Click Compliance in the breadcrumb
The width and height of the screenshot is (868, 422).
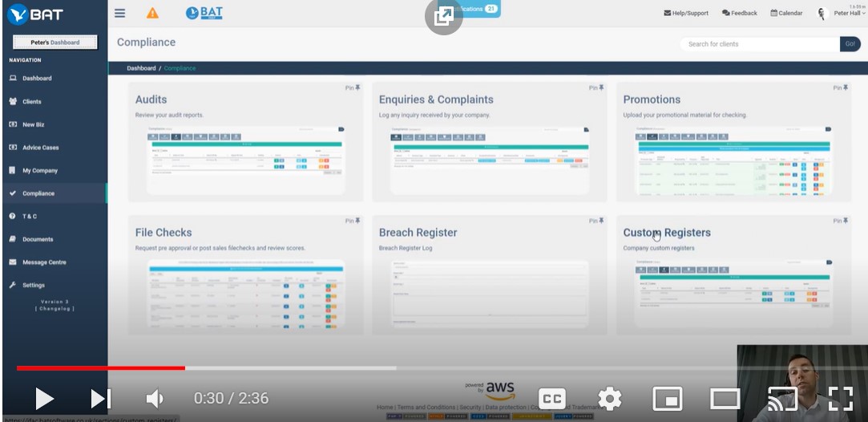click(x=180, y=68)
